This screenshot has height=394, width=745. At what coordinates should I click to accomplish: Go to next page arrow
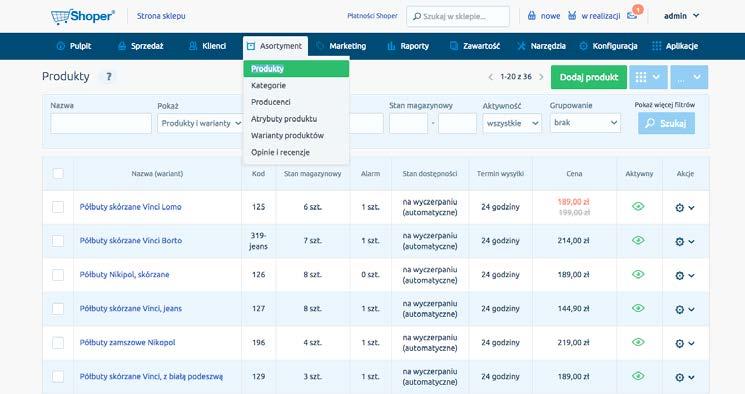coord(541,77)
